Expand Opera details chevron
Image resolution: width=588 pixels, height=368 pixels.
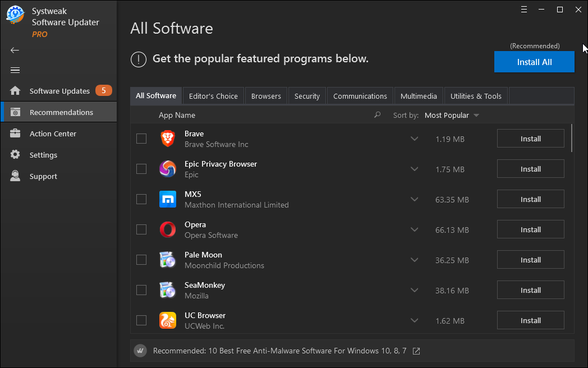(x=415, y=229)
